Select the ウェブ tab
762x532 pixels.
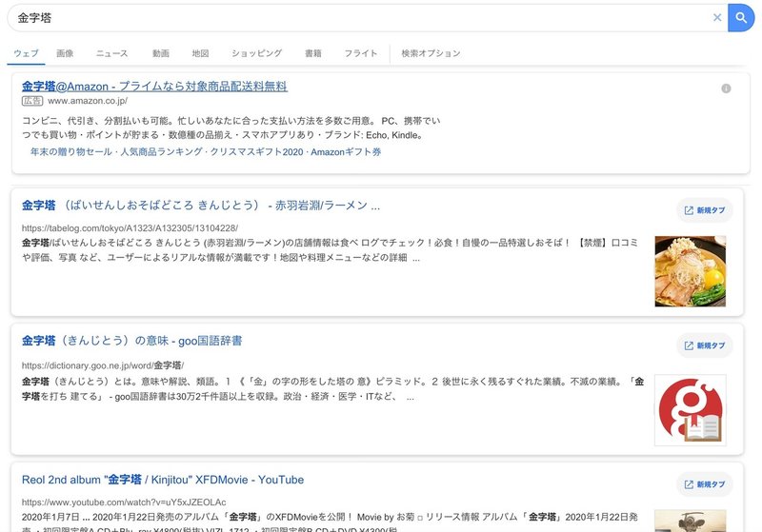pyautogui.click(x=26, y=53)
